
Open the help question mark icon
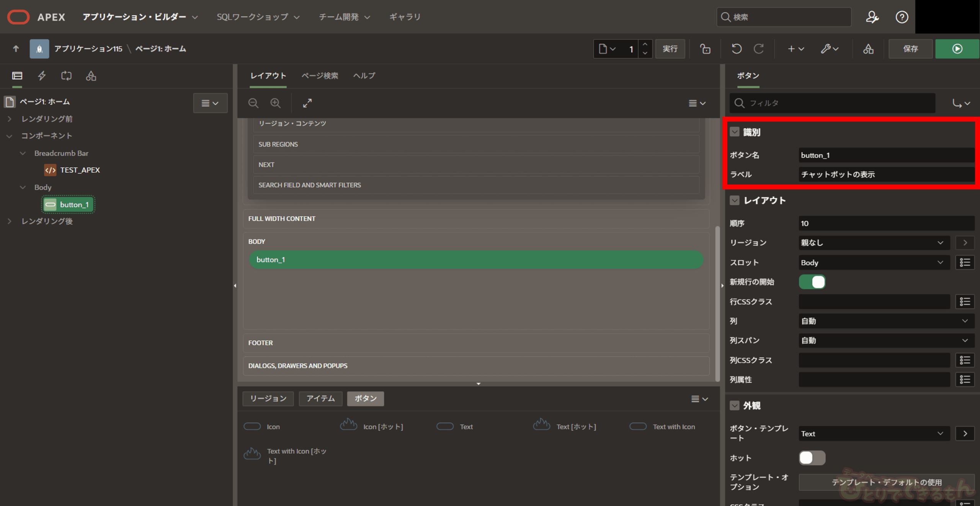(x=902, y=17)
